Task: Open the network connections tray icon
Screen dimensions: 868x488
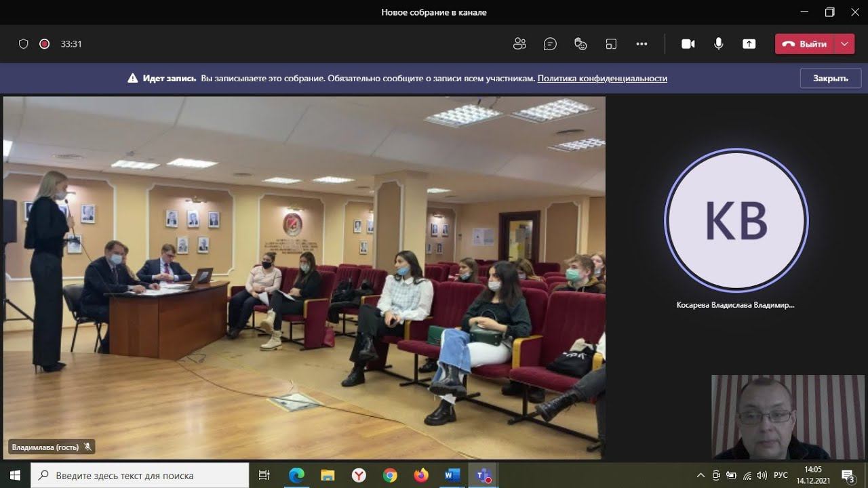Action: pyautogui.click(x=747, y=475)
